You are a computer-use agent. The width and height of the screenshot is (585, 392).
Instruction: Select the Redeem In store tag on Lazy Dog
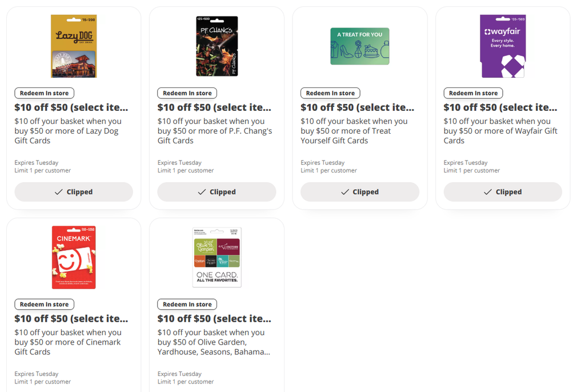click(x=45, y=93)
